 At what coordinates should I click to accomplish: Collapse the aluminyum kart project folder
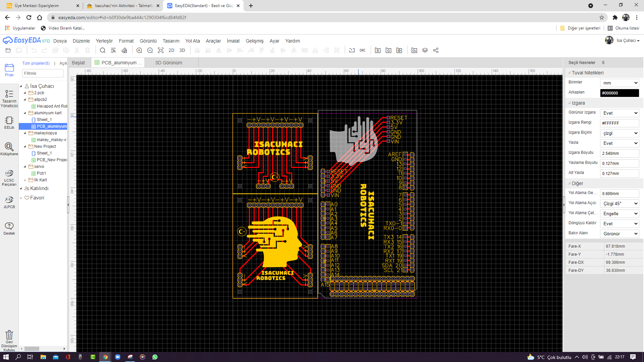click(x=25, y=113)
